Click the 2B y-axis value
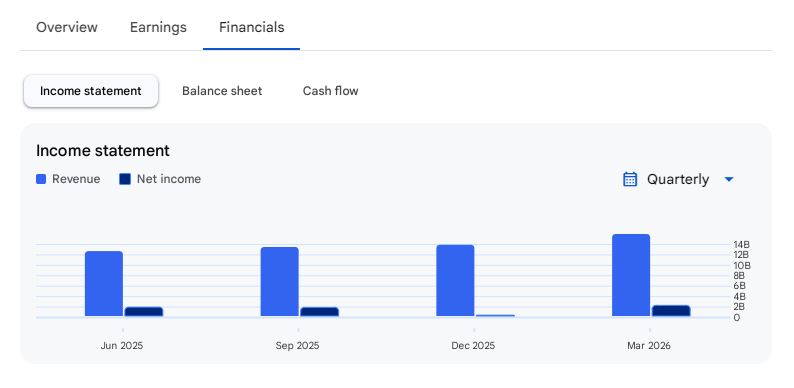 739,307
